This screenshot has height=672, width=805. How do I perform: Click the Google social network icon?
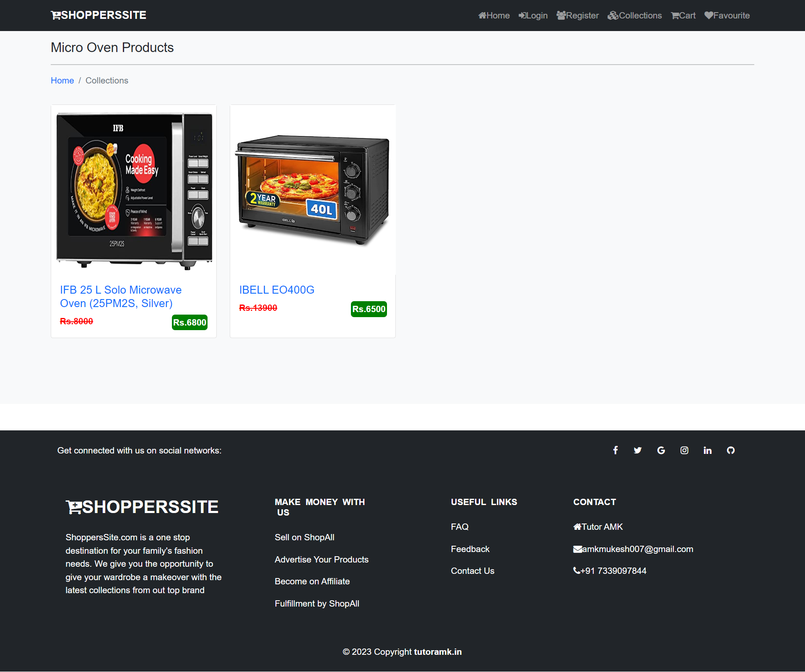(x=661, y=450)
